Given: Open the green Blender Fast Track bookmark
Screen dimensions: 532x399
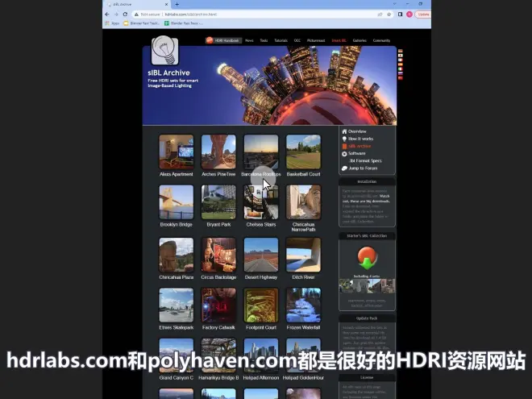Looking at the screenshot, I should tap(183, 23).
